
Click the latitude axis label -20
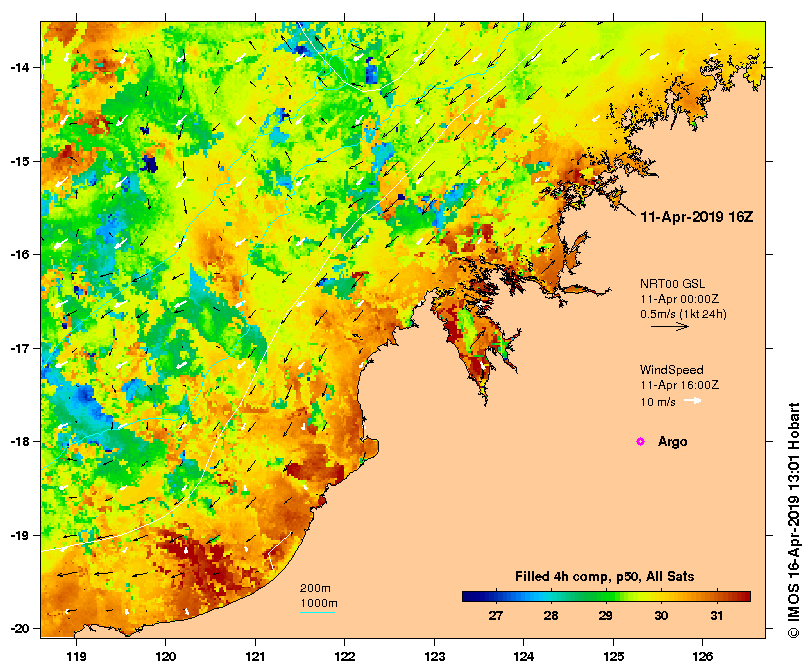click(20, 629)
